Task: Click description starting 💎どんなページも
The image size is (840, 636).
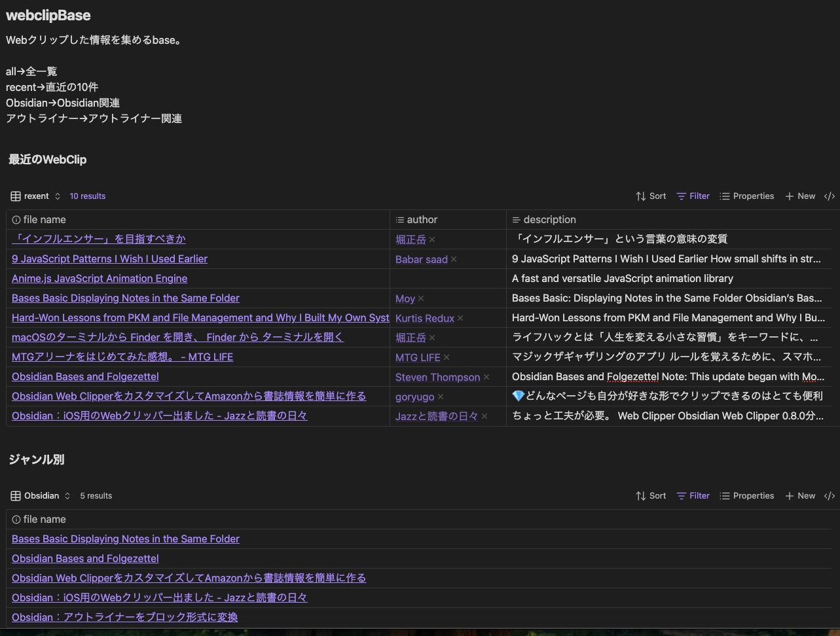Action: 667,397
